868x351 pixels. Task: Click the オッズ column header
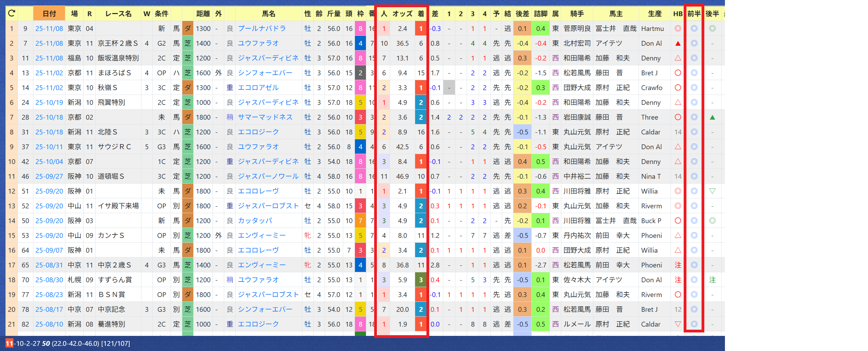(402, 14)
